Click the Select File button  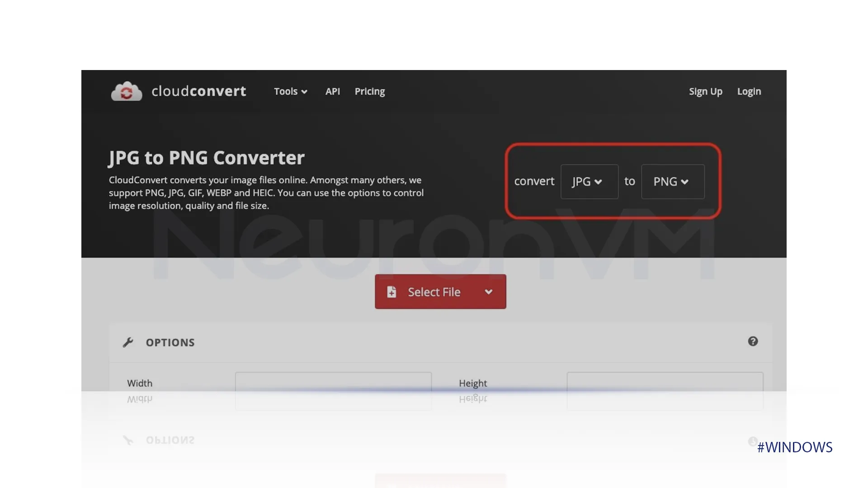coord(440,292)
